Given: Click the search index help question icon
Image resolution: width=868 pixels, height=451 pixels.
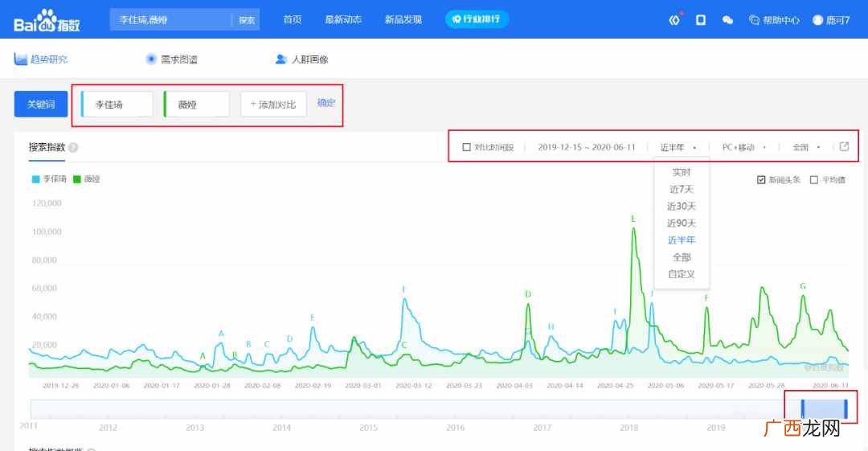Looking at the screenshot, I should 73,147.
